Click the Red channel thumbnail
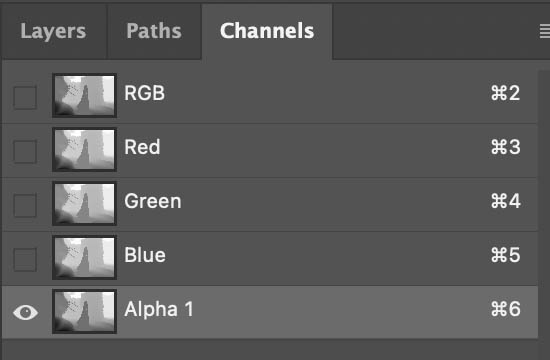This screenshot has width=550, height=360. pos(85,149)
